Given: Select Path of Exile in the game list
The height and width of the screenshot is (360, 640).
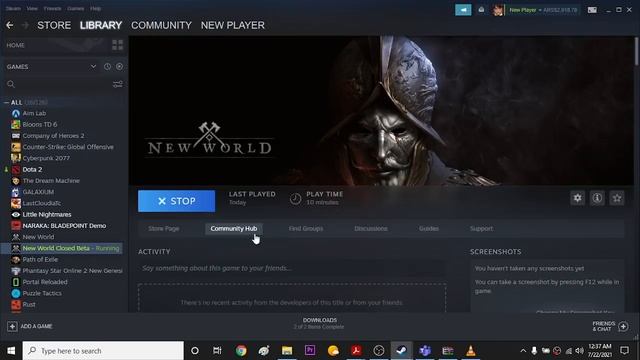Looking at the screenshot, I should click(40, 260).
